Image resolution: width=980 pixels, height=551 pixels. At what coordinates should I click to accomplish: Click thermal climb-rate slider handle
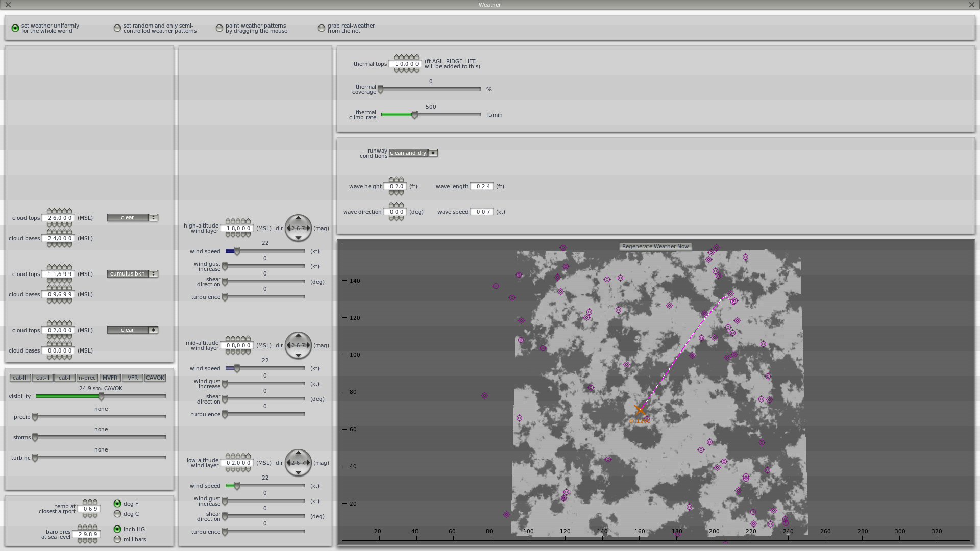414,115
